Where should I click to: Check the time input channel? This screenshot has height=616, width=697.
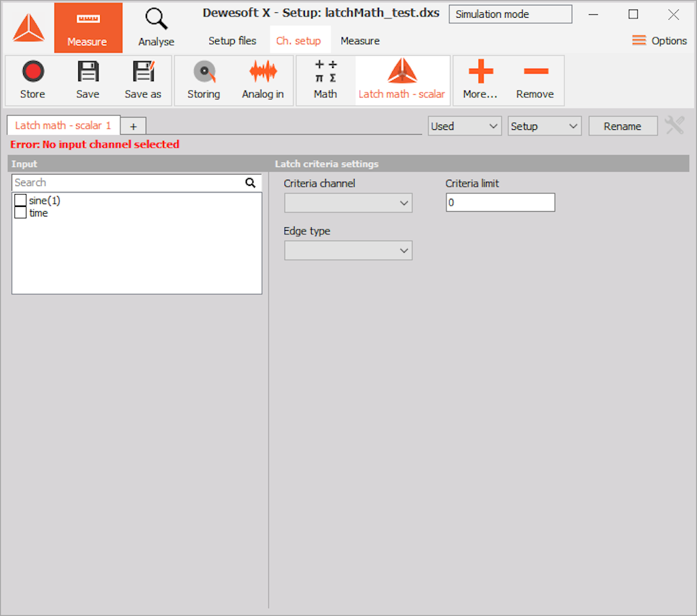20,213
